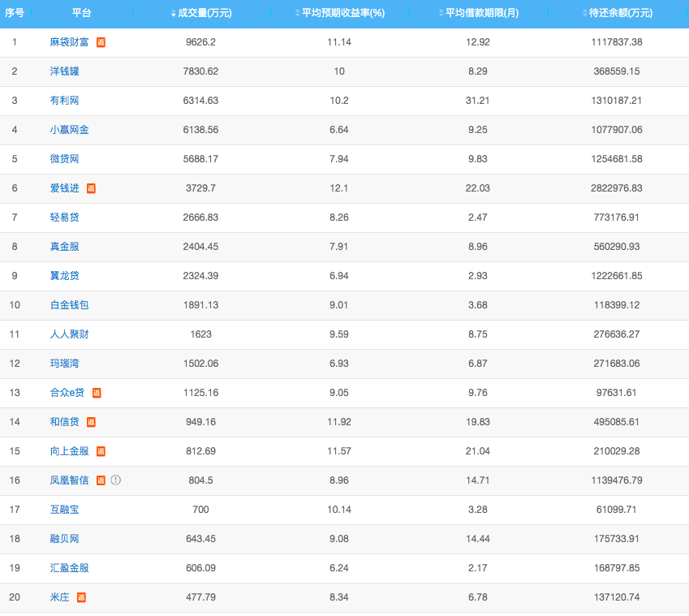Select the 合众e贷 platform name
Screen dimensions: 689x616
(67, 393)
